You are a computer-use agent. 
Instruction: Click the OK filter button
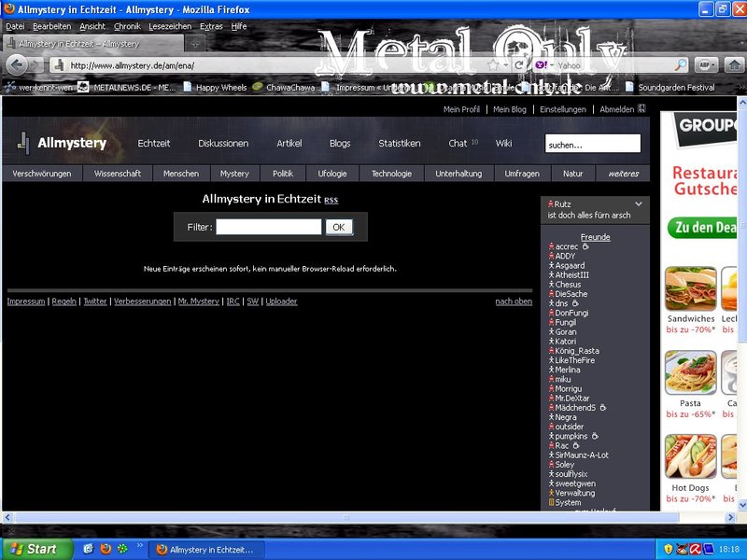(x=339, y=227)
